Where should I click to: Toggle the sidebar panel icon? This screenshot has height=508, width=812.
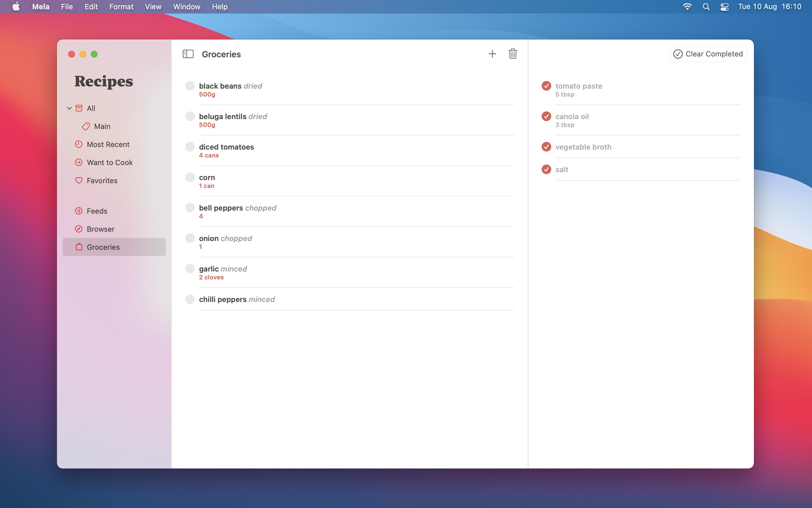click(x=188, y=54)
